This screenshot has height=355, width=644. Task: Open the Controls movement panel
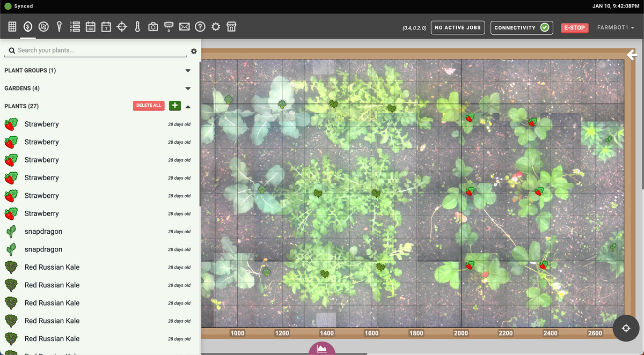point(121,26)
